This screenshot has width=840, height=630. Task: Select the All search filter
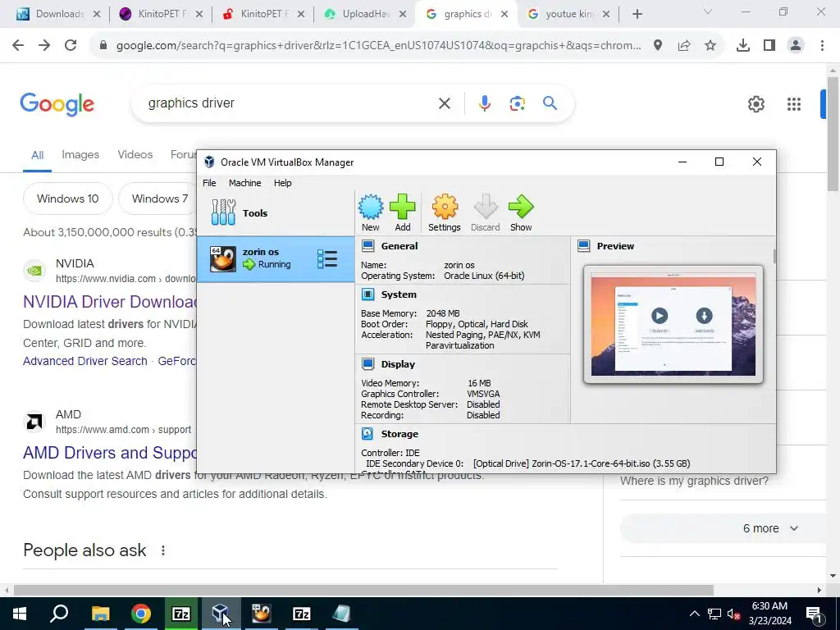click(x=37, y=155)
